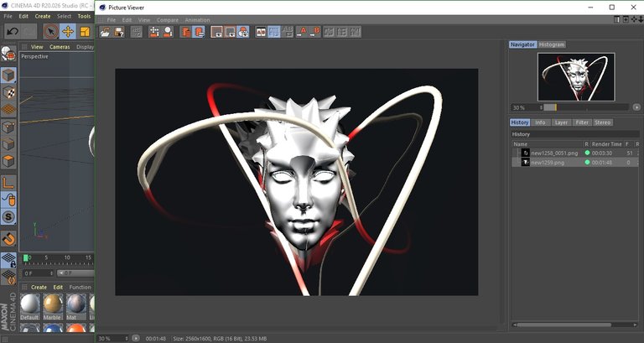Switch to Edges mode cube icon
The height and width of the screenshot is (343, 644).
[x=8, y=144]
